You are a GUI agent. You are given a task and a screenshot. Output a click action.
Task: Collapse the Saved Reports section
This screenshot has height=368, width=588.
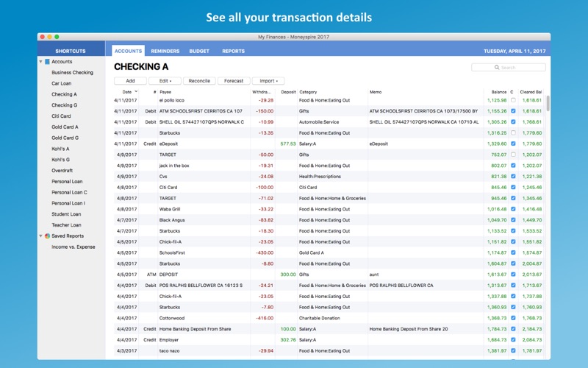(x=40, y=236)
